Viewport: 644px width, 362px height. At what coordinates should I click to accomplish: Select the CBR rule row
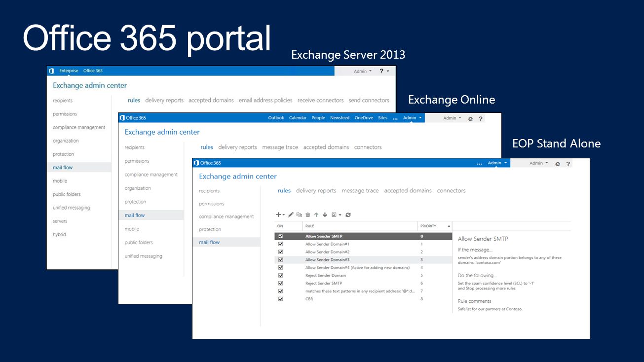(363, 299)
